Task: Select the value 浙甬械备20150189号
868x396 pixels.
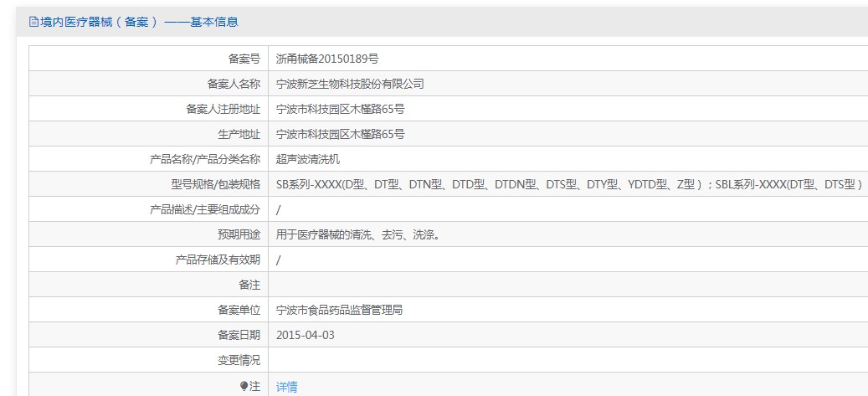Action: 327,59
